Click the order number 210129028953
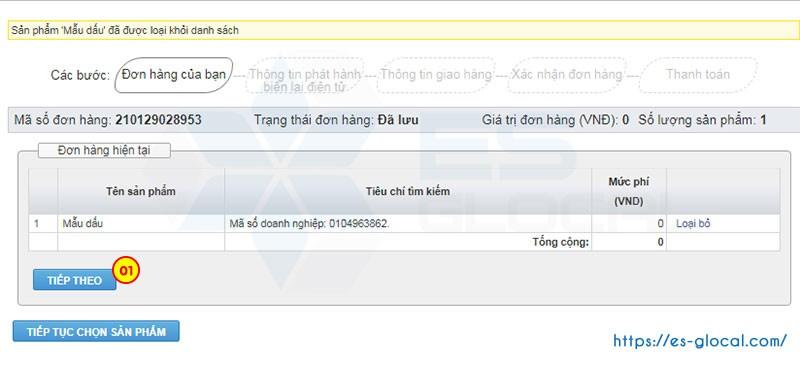 tap(158, 120)
